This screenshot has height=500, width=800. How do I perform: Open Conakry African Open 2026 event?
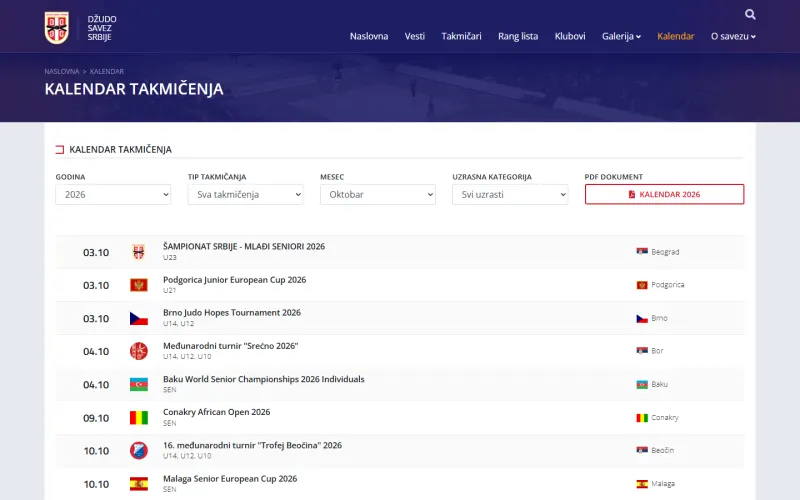coord(216,412)
